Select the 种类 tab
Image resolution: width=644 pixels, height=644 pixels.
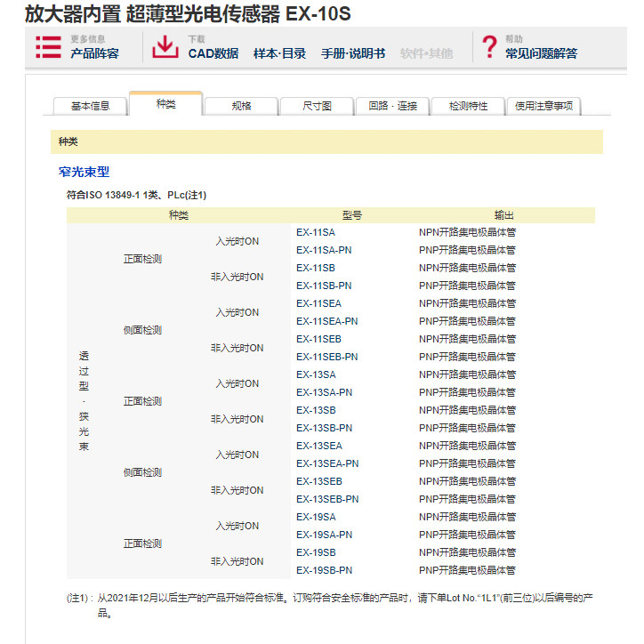point(165,104)
